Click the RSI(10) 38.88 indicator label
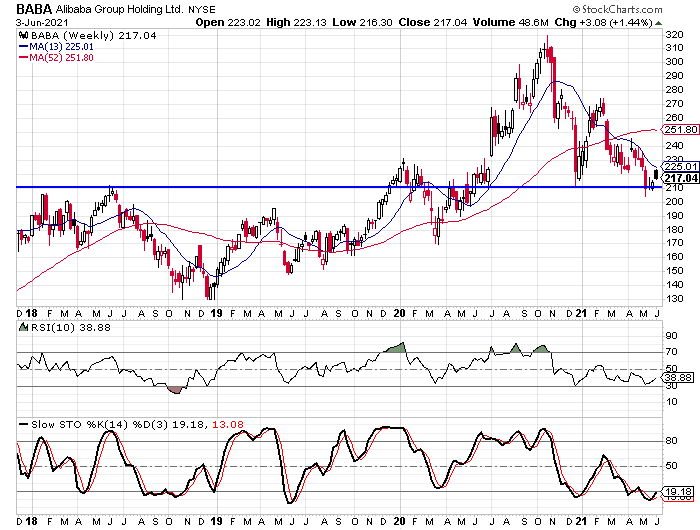Image resolution: width=700 pixels, height=530 pixels. pyautogui.click(x=71, y=328)
